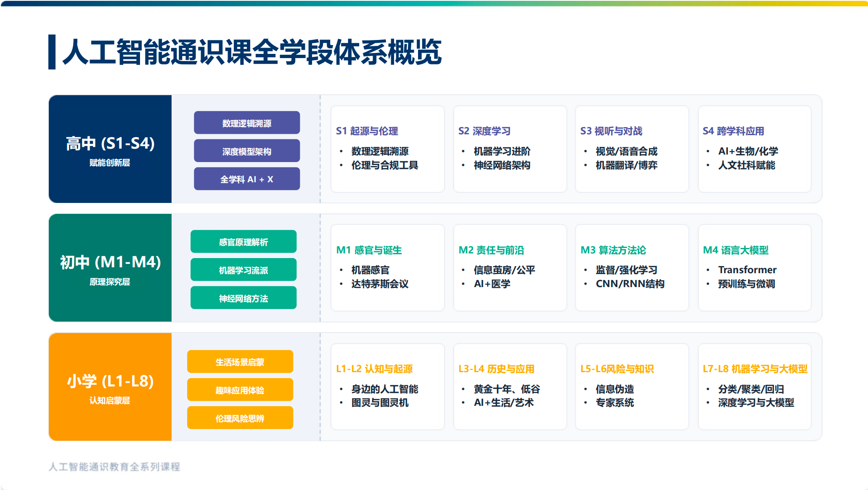Viewport: 868px width, 490px height.
Task: Open the S1 起源与伦理 card heading
Action: (367, 131)
